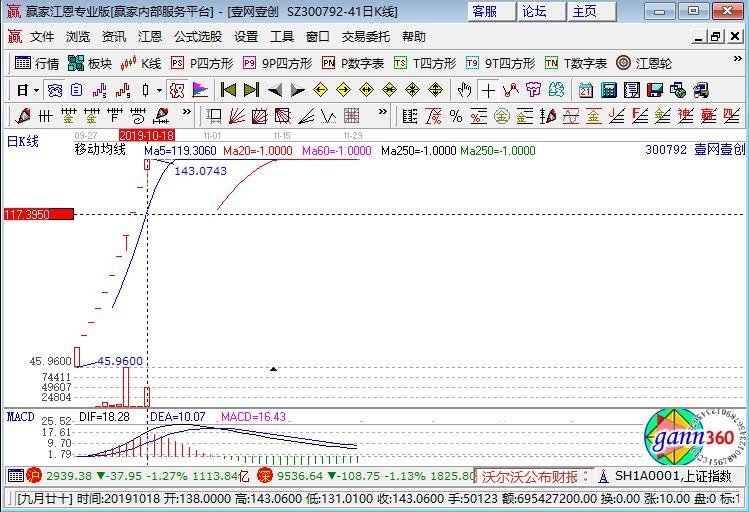Click the MACD indicator label
Image resolution: width=749 pixels, height=512 pixels.
pos(21,417)
